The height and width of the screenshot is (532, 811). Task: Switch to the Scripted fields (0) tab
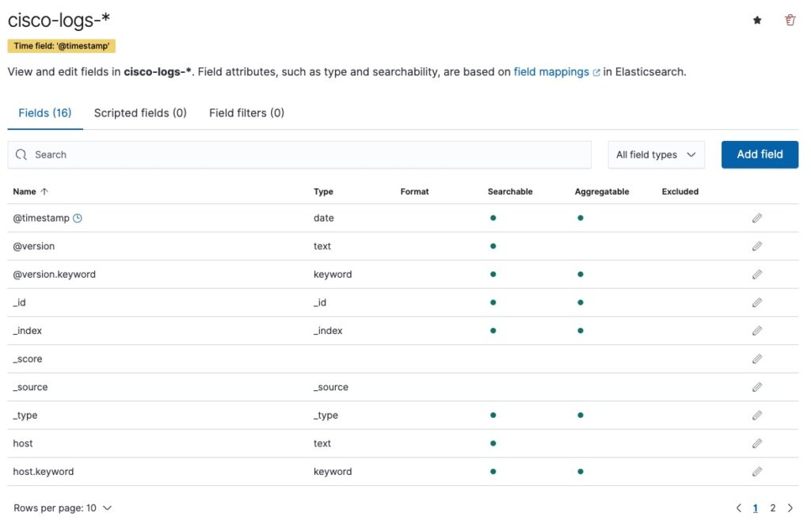click(x=140, y=112)
